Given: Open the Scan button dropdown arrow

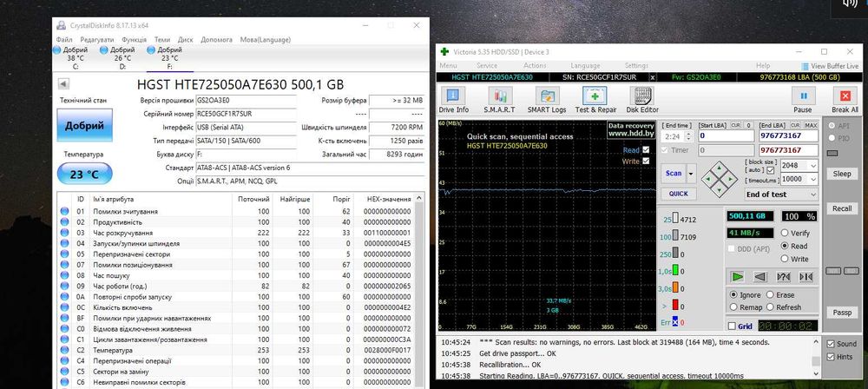Looking at the screenshot, I should click(691, 174).
